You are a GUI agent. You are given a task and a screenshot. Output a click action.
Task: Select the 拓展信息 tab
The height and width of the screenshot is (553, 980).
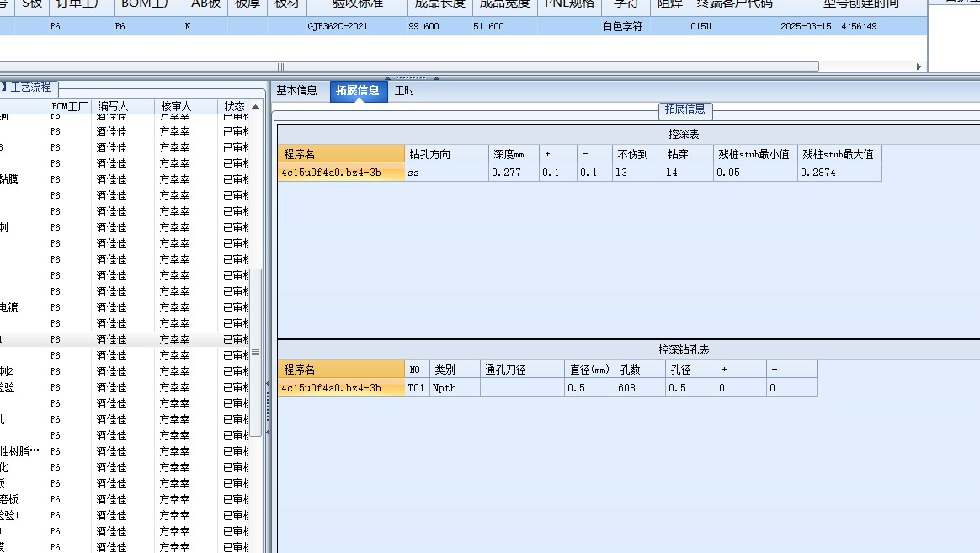click(358, 91)
